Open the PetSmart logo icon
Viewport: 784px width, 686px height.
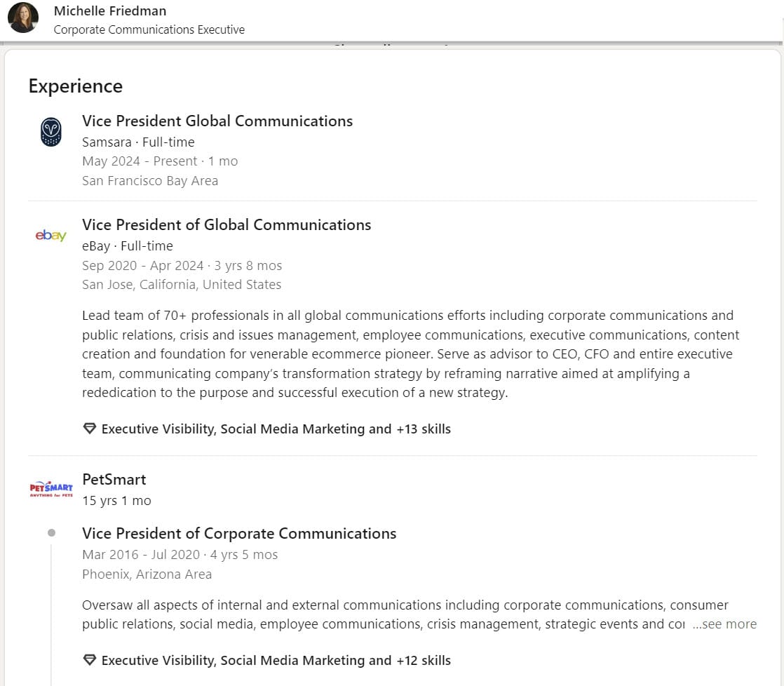pos(51,488)
